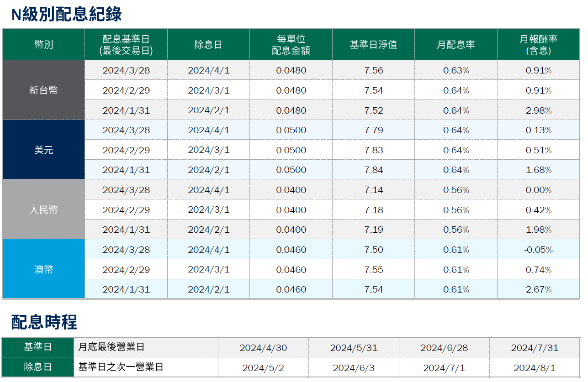Select the 0.63% monthly dividend rate cell

(456, 70)
